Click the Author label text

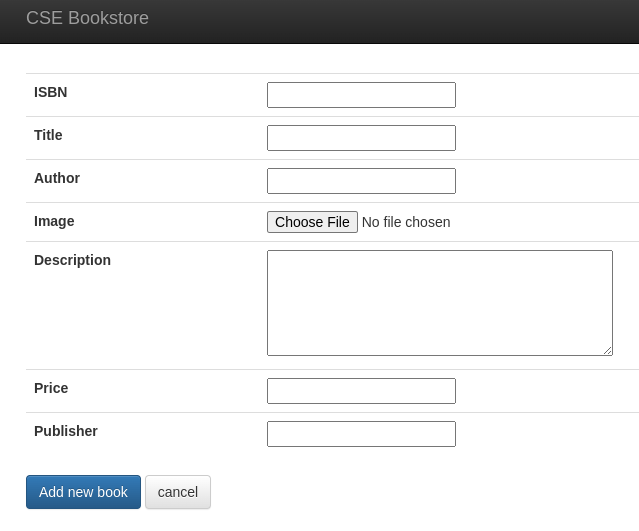[x=57, y=178]
